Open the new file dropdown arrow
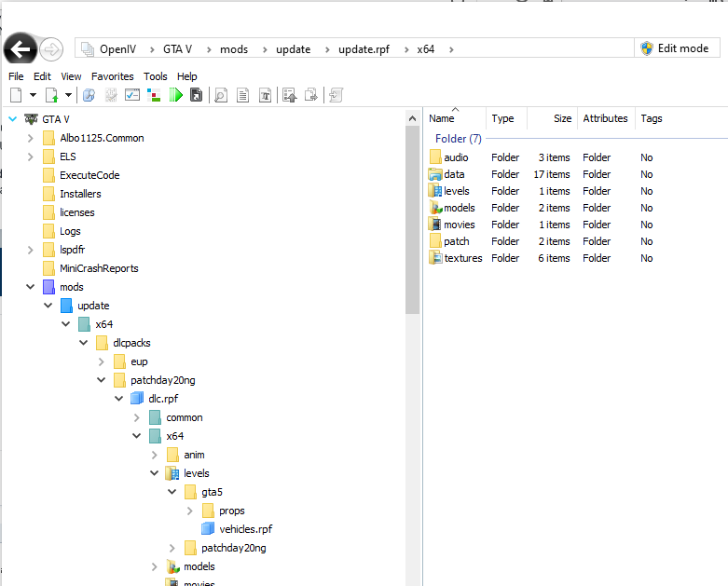Image resolution: width=728 pixels, height=586 pixels. pyautogui.click(x=33, y=95)
